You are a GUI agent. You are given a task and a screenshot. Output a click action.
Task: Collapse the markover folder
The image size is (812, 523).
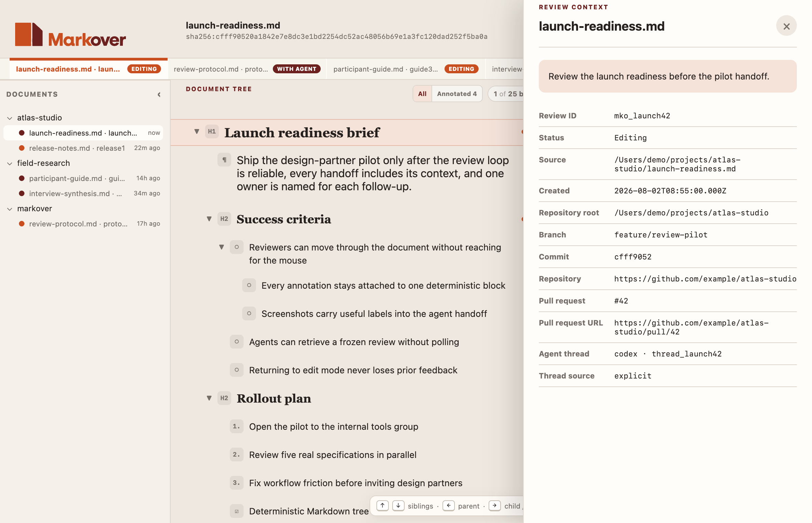10,209
